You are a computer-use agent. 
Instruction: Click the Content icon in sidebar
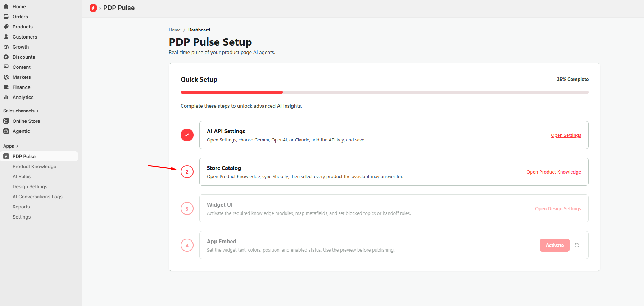pyautogui.click(x=6, y=67)
